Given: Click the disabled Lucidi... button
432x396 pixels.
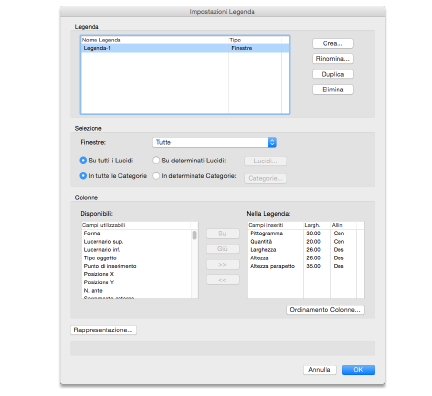Looking at the screenshot, I should [x=265, y=161].
